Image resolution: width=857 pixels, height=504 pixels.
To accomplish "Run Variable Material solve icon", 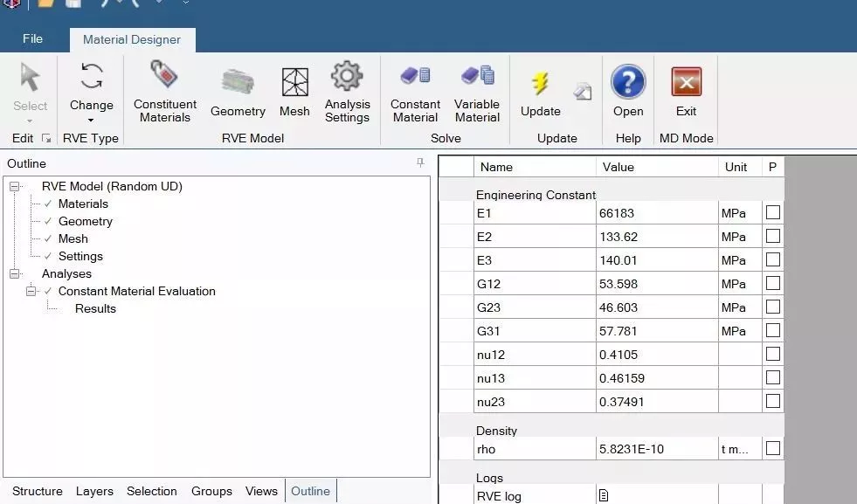I will [477, 75].
